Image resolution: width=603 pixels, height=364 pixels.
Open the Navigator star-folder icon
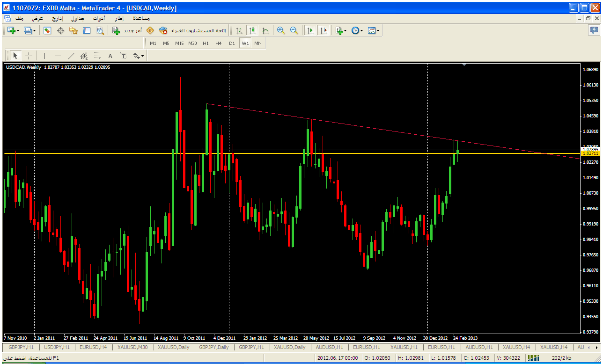click(x=74, y=30)
